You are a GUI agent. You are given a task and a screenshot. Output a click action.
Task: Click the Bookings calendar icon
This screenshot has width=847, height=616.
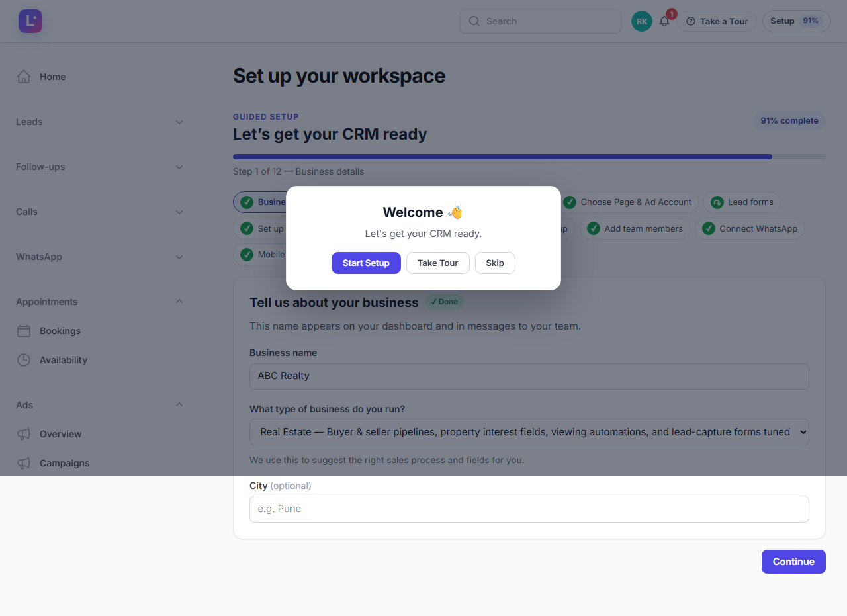(24, 331)
